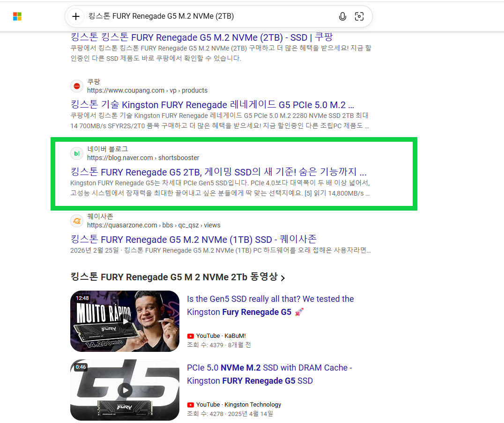Click the Quasarzone favicon

77,221
